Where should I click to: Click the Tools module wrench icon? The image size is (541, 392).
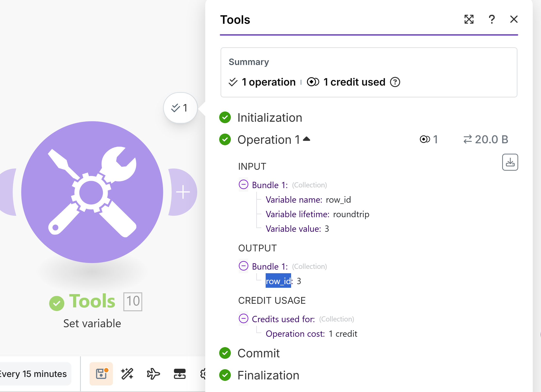pos(92,192)
